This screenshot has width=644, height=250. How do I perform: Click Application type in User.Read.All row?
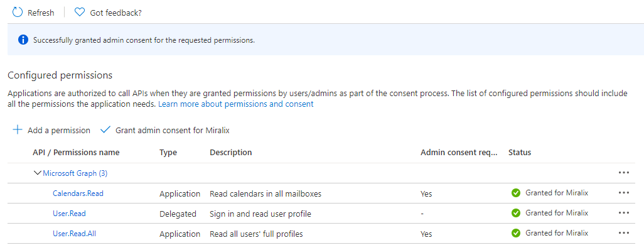(180, 234)
